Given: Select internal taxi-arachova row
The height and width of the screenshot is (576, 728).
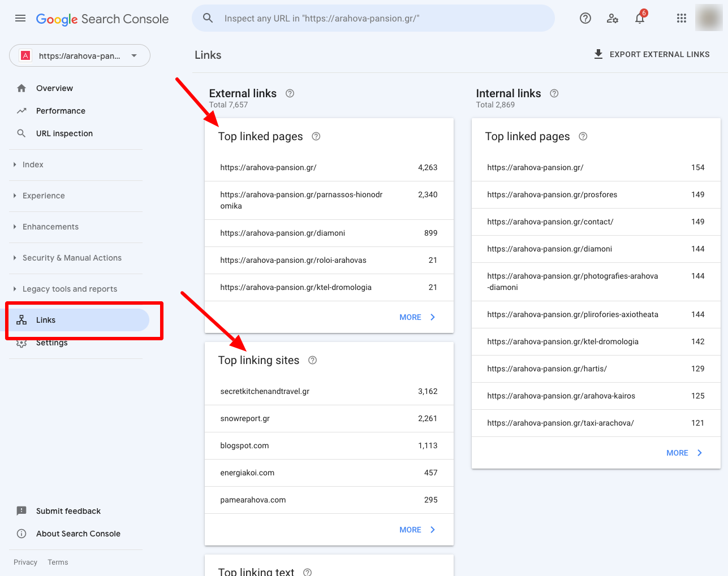Looking at the screenshot, I should [596, 423].
